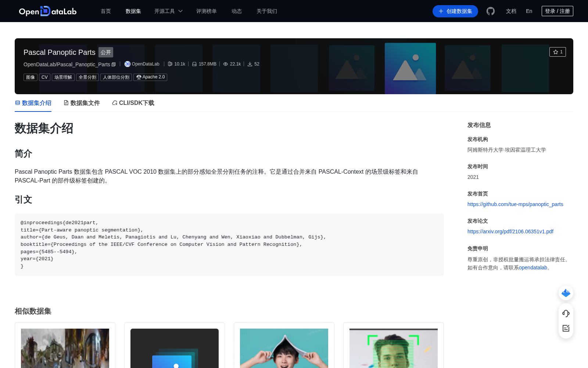Open 文档 link in header
The width and height of the screenshot is (588, 368).
point(511,11)
